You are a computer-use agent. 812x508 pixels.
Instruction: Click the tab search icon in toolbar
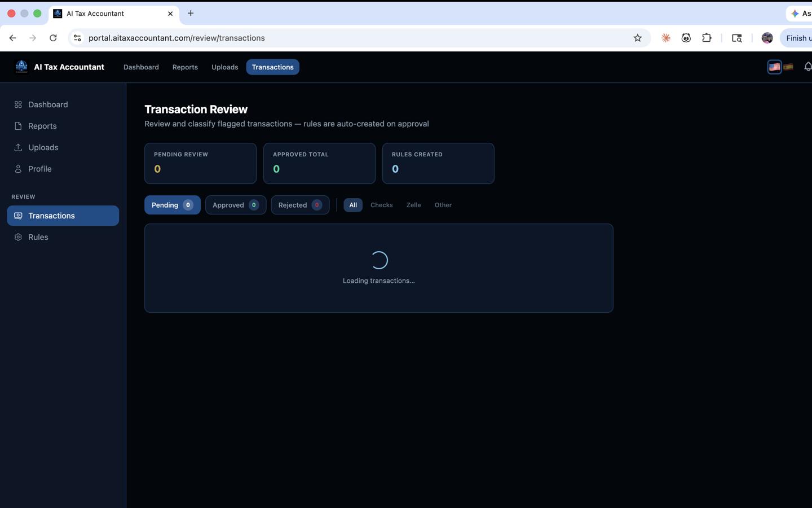(736, 38)
